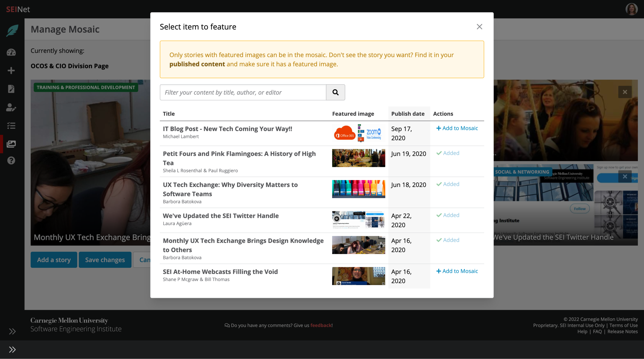Open the Twitter Handle featured image thumbnail
The height and width of the screenshot is (359, 644).
358,220
